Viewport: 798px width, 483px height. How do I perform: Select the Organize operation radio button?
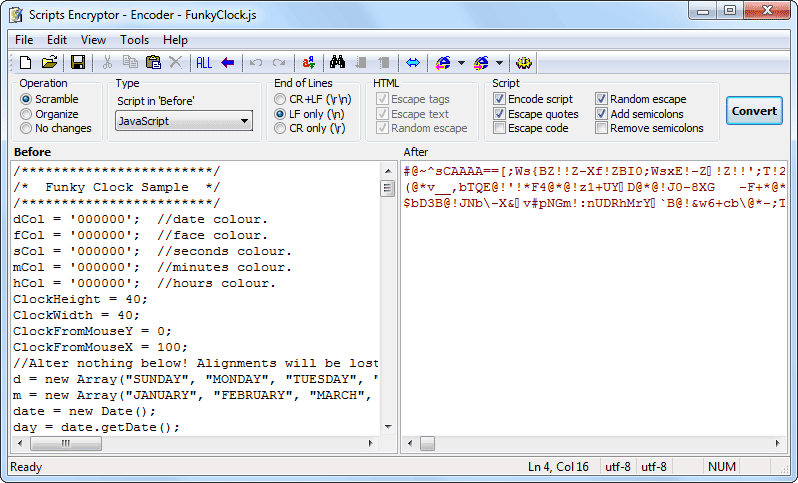(26, 114)
